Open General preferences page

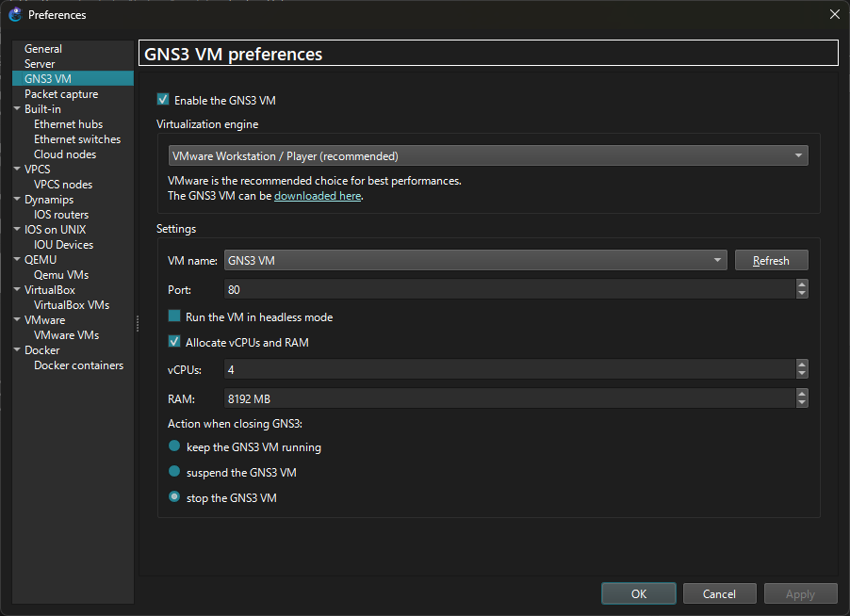point(42,49)
